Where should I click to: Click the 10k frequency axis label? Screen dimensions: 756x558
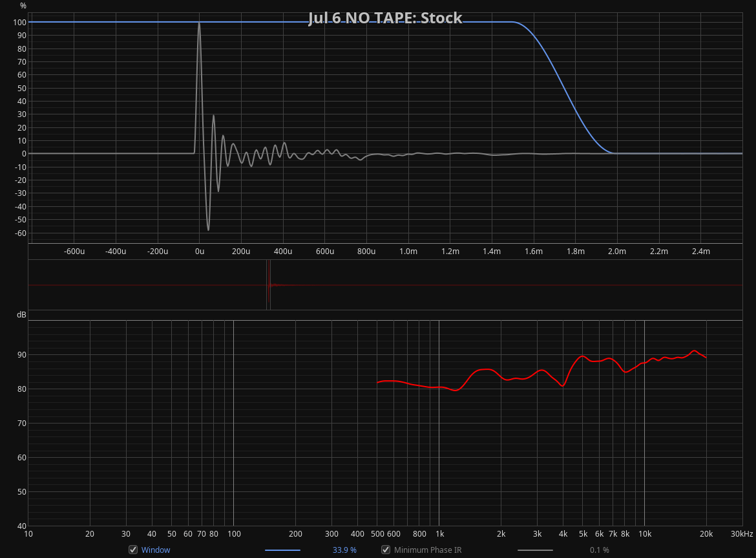pyautogui.click(x=645, y=534)
